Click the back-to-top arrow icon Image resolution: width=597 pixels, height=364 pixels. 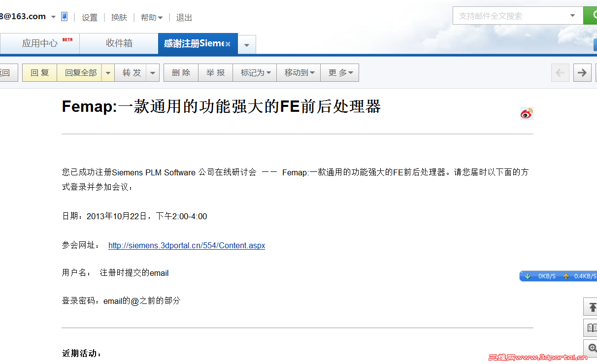click(x=591, y=307)
